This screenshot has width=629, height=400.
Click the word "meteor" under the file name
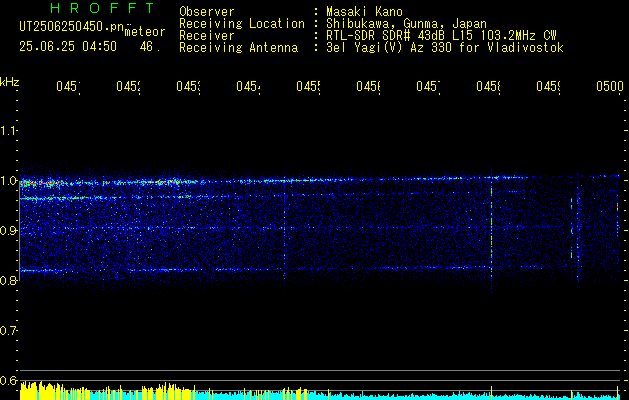coord(145,32)
